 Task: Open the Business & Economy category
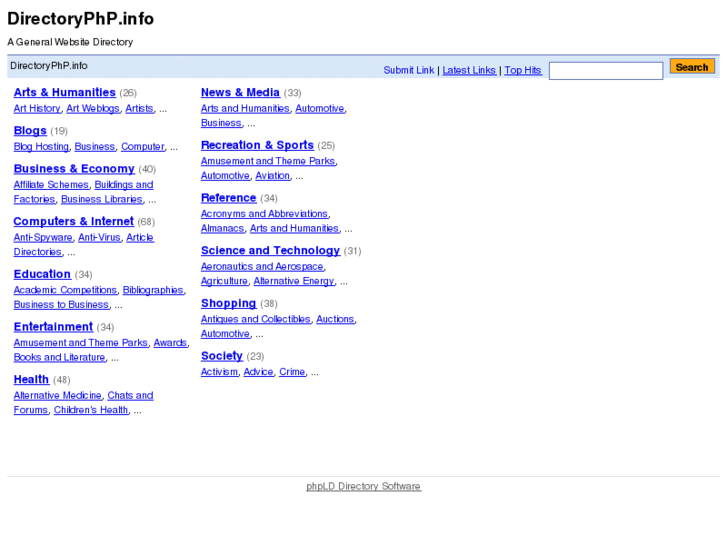74,169
